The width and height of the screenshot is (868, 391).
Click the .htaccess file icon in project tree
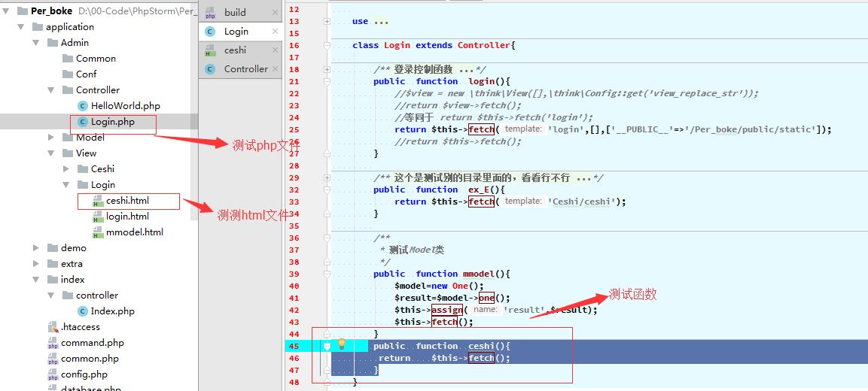(53, 327)
